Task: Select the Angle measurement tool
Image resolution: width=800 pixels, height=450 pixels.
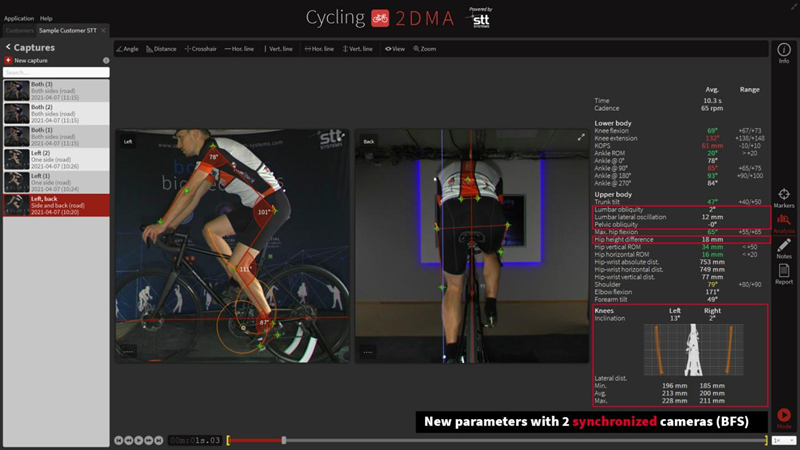Action: (x=128, y=48)
